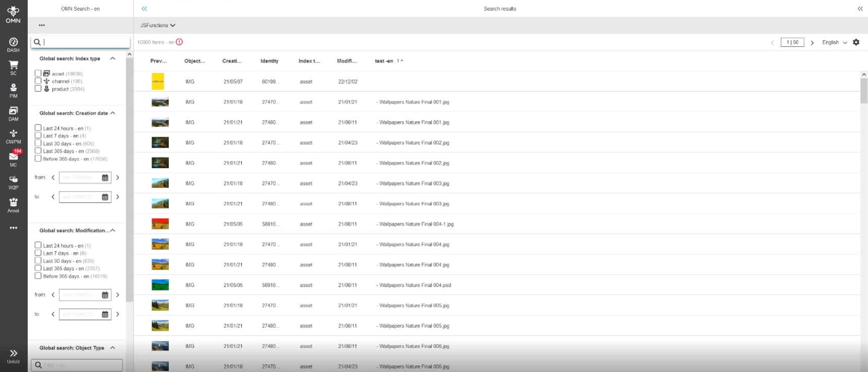The width and height of the screenshot is (868, 372).
Task: Unfold the left navigation sidebar
Action: (13, 355)
